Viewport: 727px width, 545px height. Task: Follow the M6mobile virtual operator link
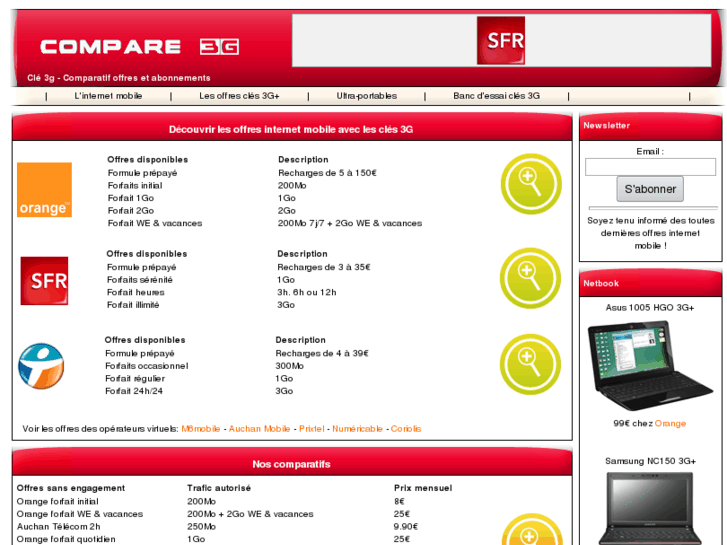201,429
